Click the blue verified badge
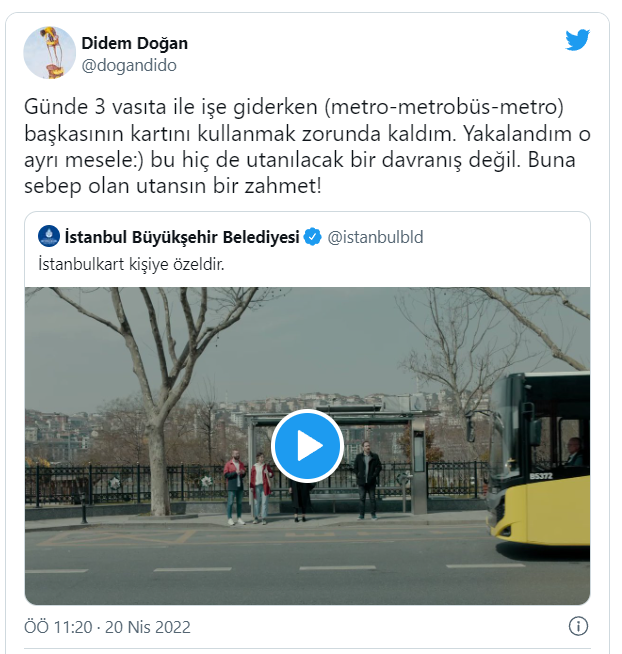622x654 pixels. point(312,237)
